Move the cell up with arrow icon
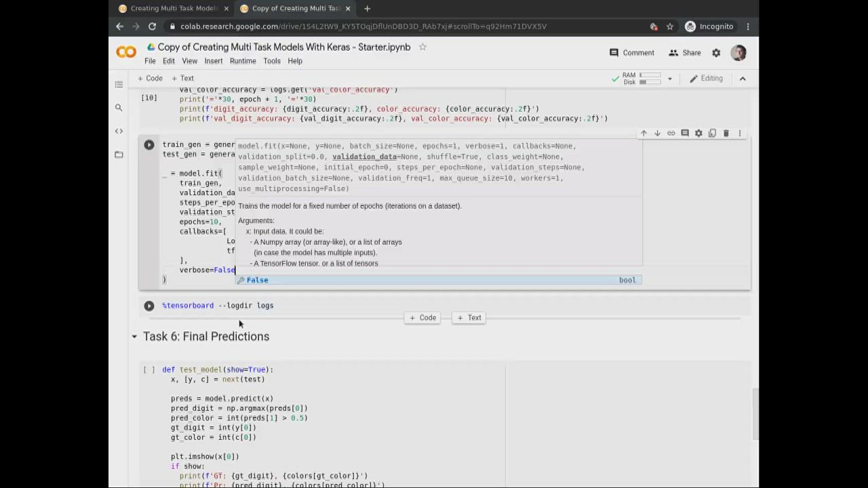Viewport: 868px width, 488px height. click(x=644, y=134)
